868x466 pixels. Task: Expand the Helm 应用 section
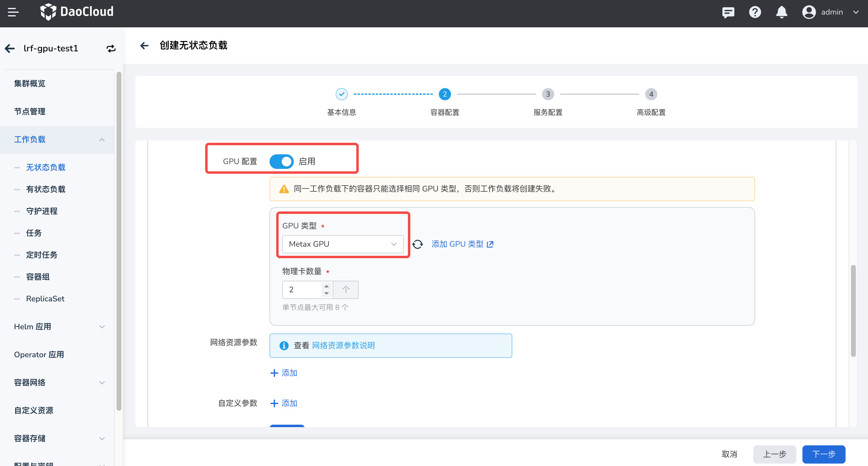(x=102, y=326)
